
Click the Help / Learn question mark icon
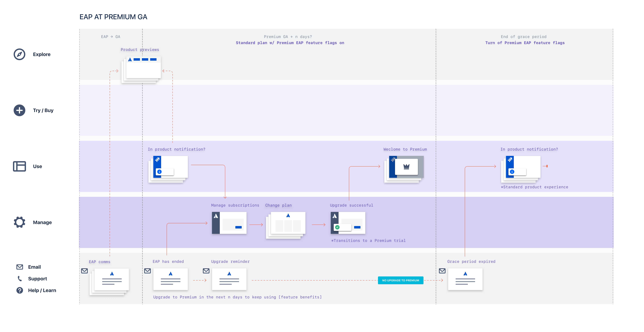(20, 290)
